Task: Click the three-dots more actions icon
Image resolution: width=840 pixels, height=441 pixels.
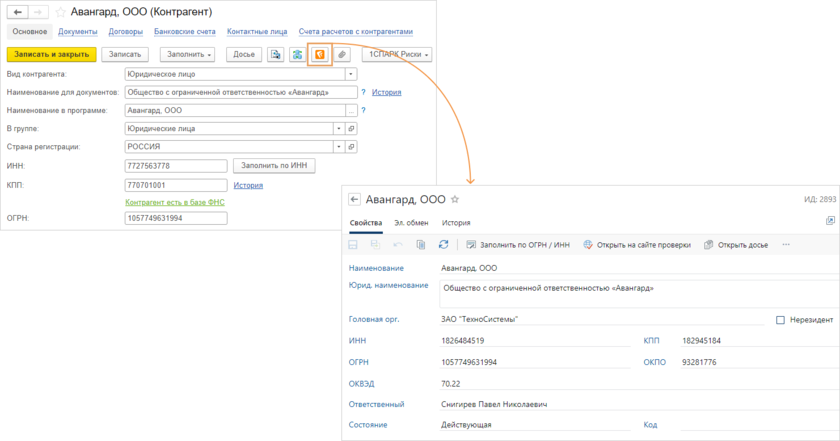Action: 786,244
